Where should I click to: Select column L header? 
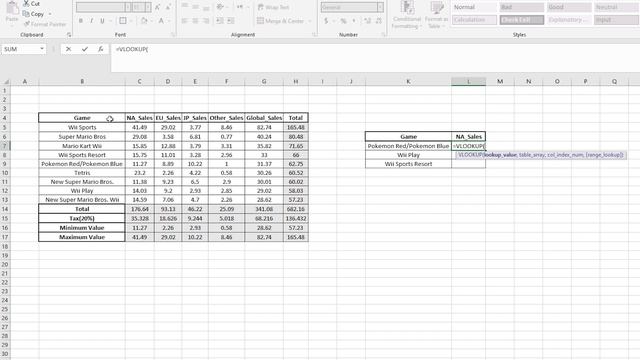point(469,82)
